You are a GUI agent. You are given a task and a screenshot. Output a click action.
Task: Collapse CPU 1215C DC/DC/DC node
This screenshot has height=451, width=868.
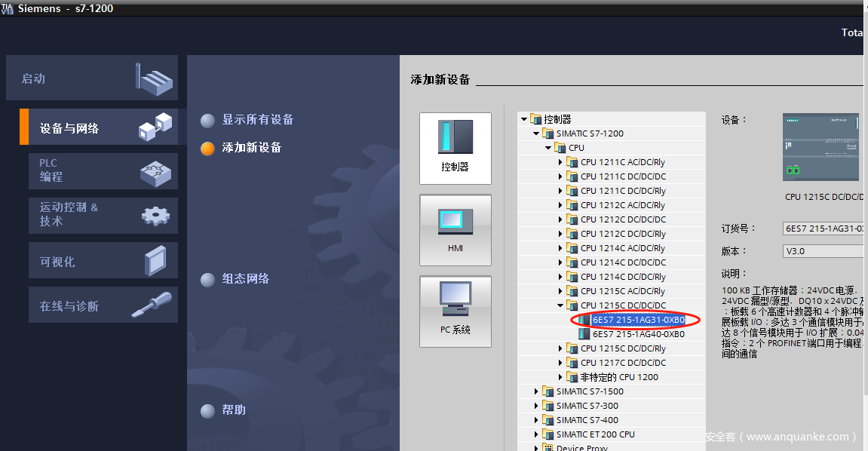[560, 305]
